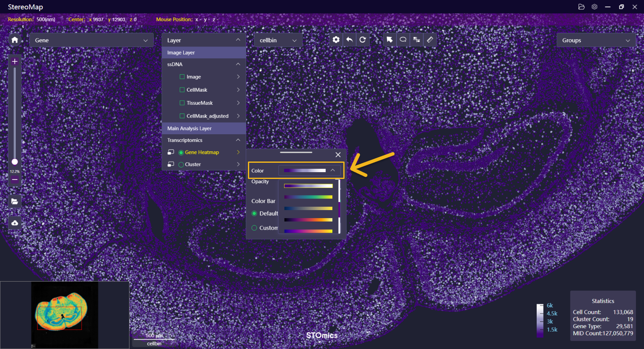Open the CellMask_adjusted layer submenu

click(238, 116)
